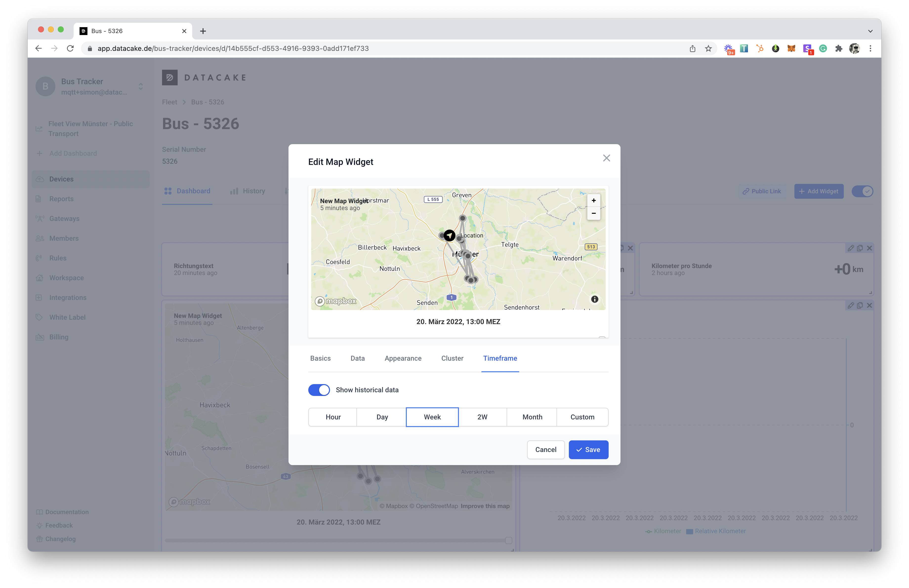909x588 pixels.
Task: Toggle Show historical data switch
Action: 319,390
